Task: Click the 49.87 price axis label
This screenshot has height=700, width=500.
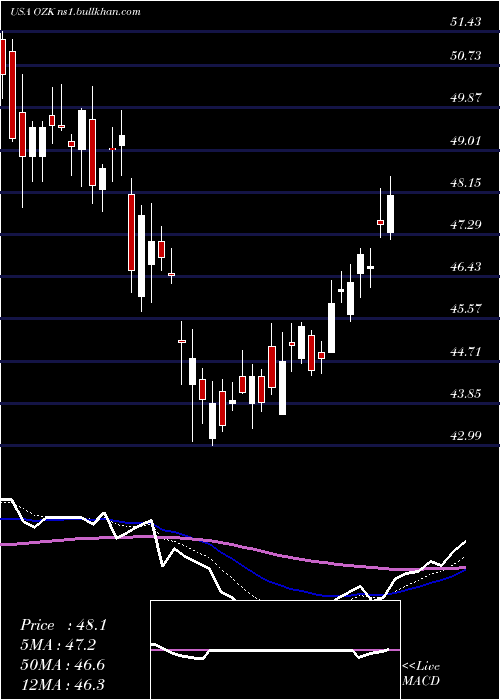Action: tap(466, 98)
